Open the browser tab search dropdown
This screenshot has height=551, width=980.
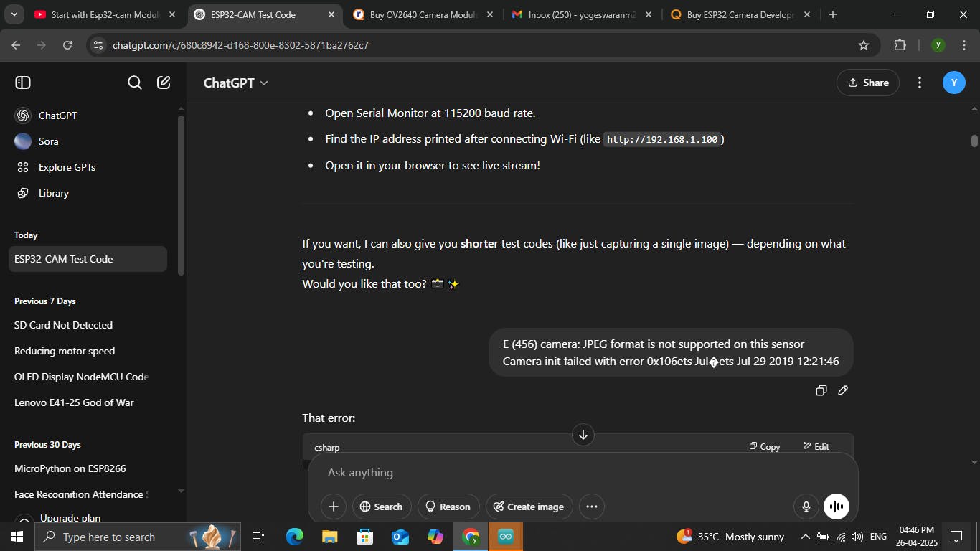click(14, 14)
